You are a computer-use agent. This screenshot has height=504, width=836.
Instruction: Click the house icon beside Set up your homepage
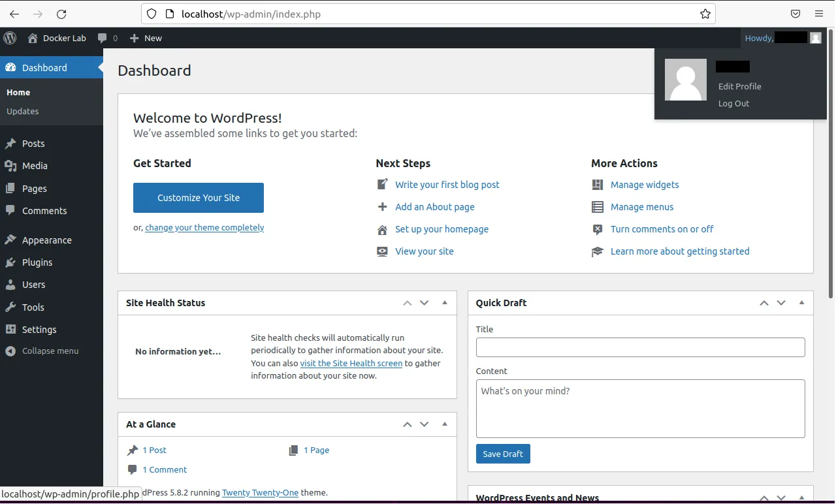click(x=383, y=229)
